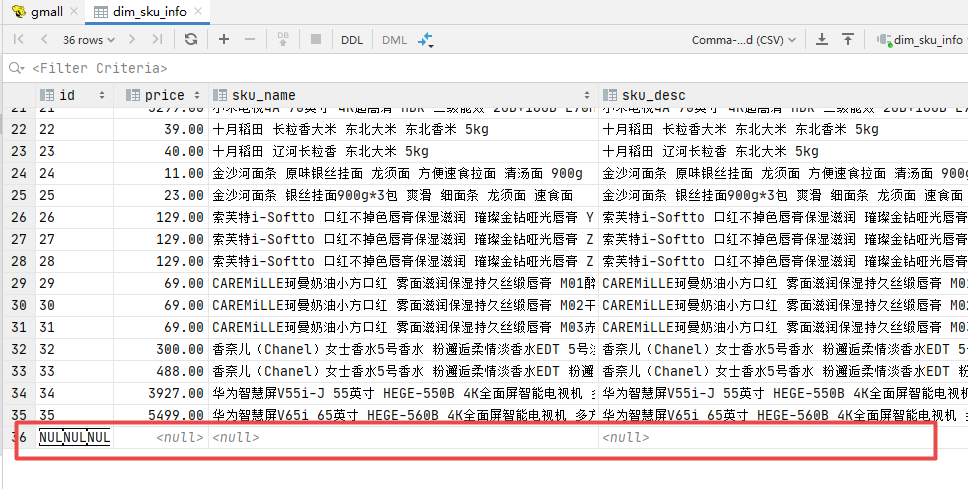Select the price cell 11.00

[x=161, y=173]
